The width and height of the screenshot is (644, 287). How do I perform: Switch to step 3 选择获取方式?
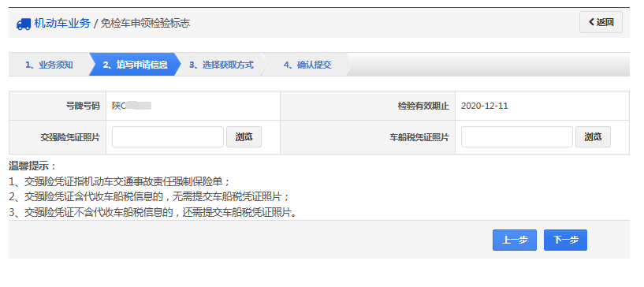(x=221, y=65)
